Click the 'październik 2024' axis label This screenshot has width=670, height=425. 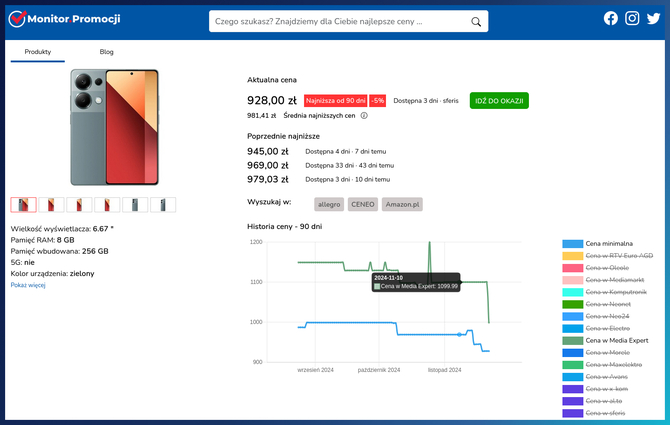tap(379, 370)
